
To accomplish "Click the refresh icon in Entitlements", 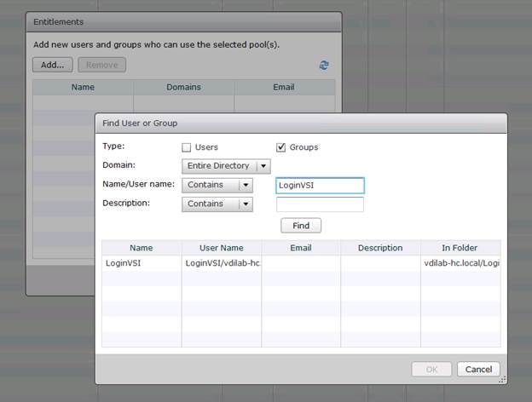I will (324, 65).
